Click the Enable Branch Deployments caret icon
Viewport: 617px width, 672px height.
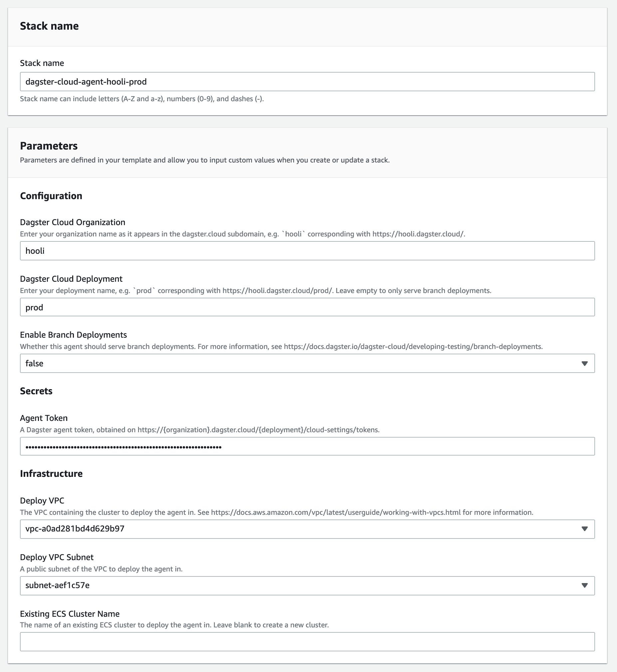coord(585,363)
